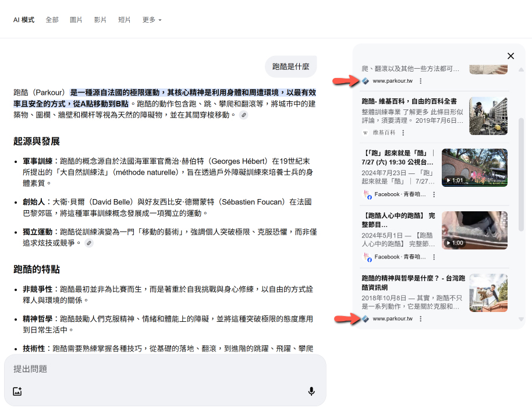Viewport: 532px width, 415px height.
Task: Click link icon after first paragraph
Action: (x=244, y=115)
